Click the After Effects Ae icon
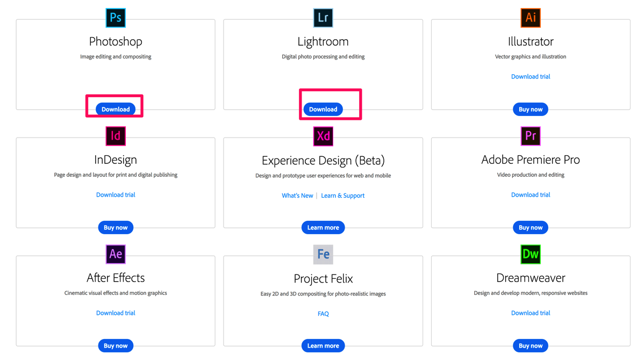Viewport: 644px width, 361px height. (116, 254)
